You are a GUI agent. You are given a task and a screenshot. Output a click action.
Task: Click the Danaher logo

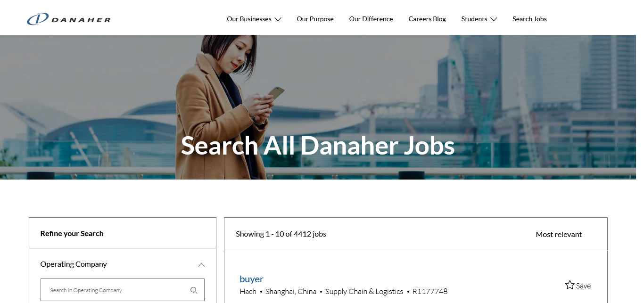point(69,19)
